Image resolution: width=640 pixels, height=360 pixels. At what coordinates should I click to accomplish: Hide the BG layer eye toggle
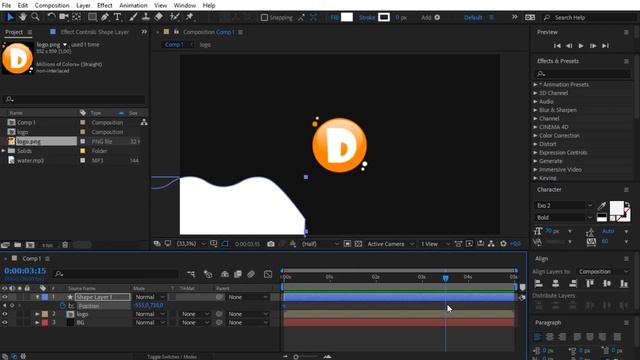coord(5,322)
